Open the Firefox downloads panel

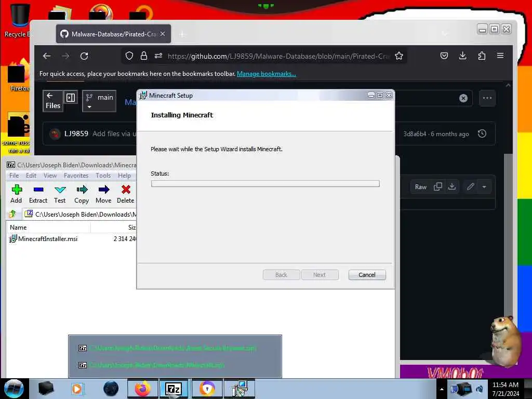click(462, 56)
